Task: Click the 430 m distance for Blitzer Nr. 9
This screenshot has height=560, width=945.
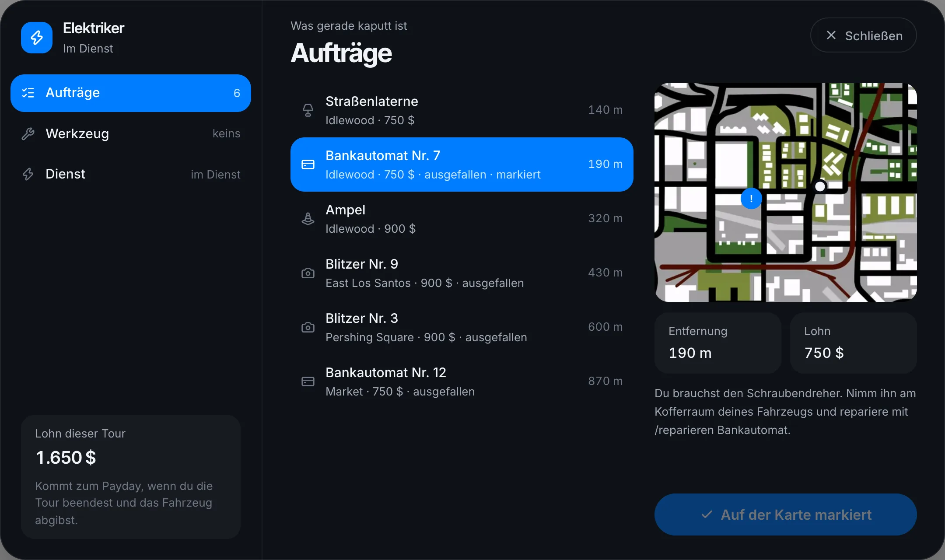Action: click(x=605, y=273)
